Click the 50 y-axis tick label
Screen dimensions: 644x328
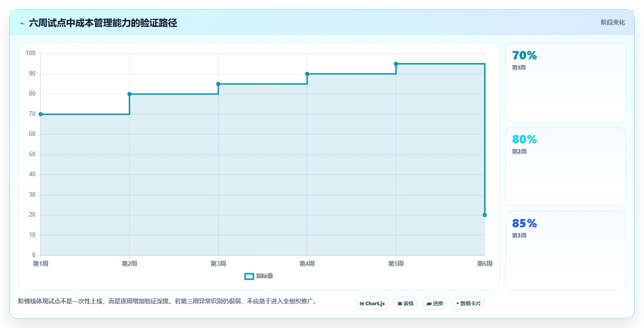point(32,154)
